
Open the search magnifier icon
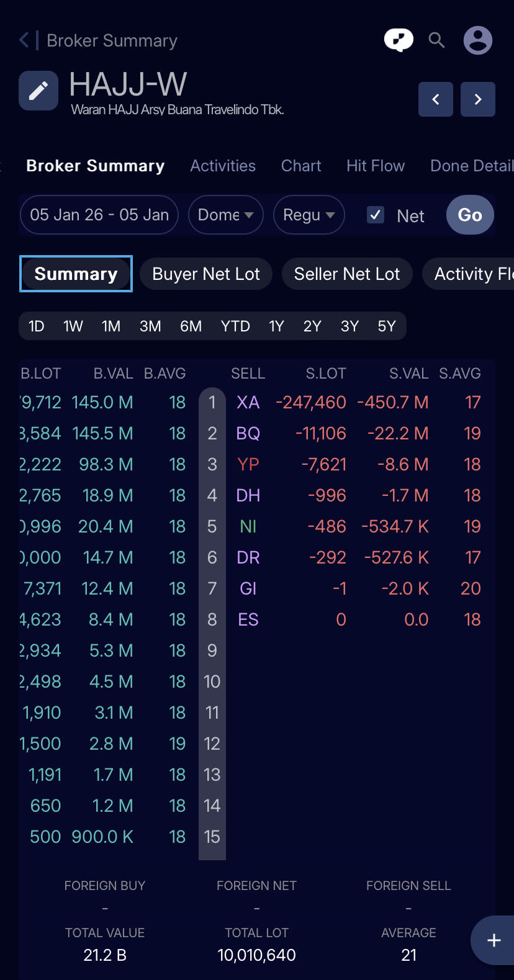tap(437, 40)
